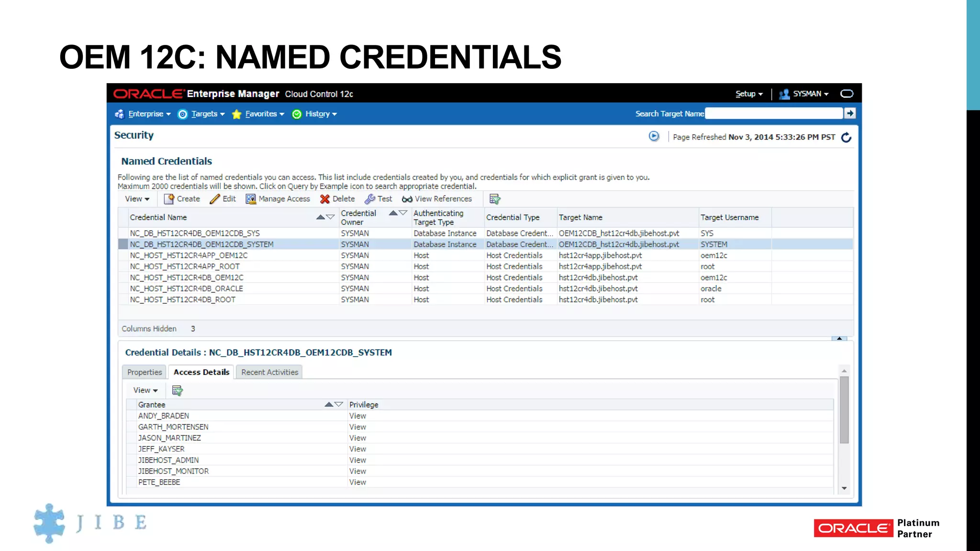Select row NC_HOST_HST12CR4APP_ROOT
This screenshot has height=551, width=980.
point(485,266)
